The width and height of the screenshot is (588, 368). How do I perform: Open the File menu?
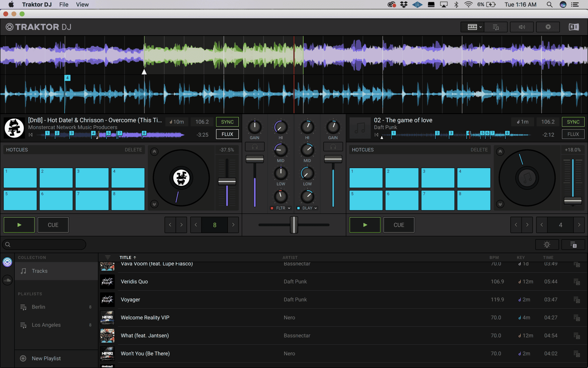point(64,5)
